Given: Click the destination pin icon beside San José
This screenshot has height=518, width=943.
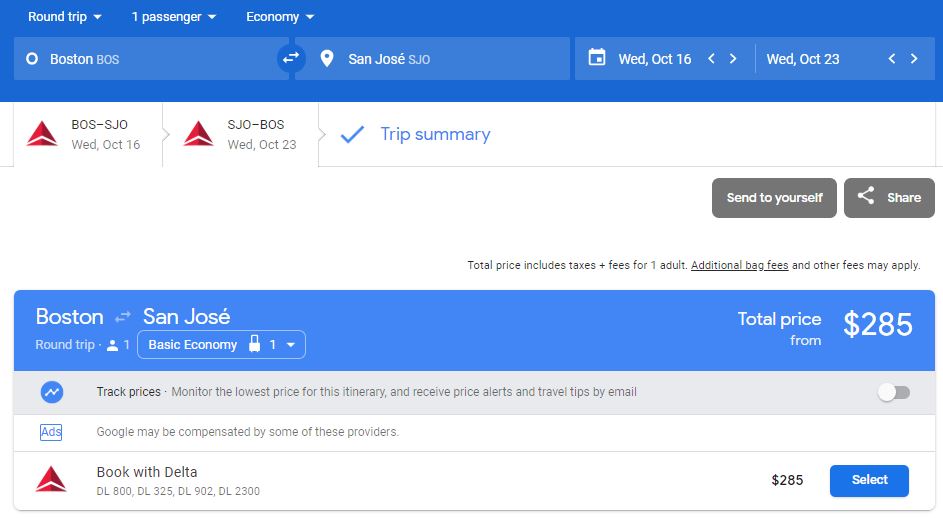Looking at the screenshot, I should (x=326, y=59).
